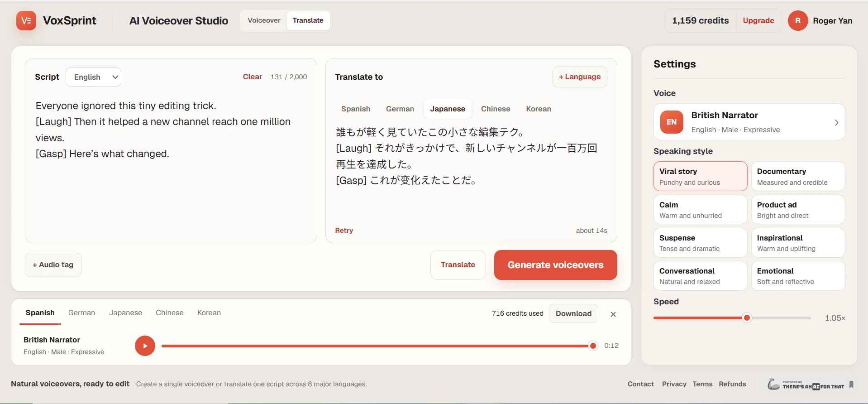Screen dimensions: 868x404
Task: Play the British Narrator voiceover
Action: [x=145, y=346]
